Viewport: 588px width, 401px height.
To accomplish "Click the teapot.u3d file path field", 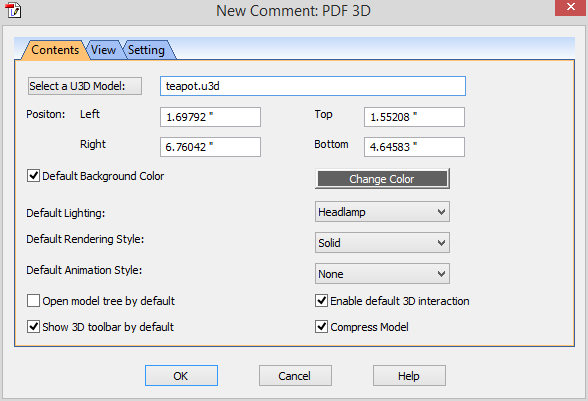I will pyautogui.click(x=313, y=86).
